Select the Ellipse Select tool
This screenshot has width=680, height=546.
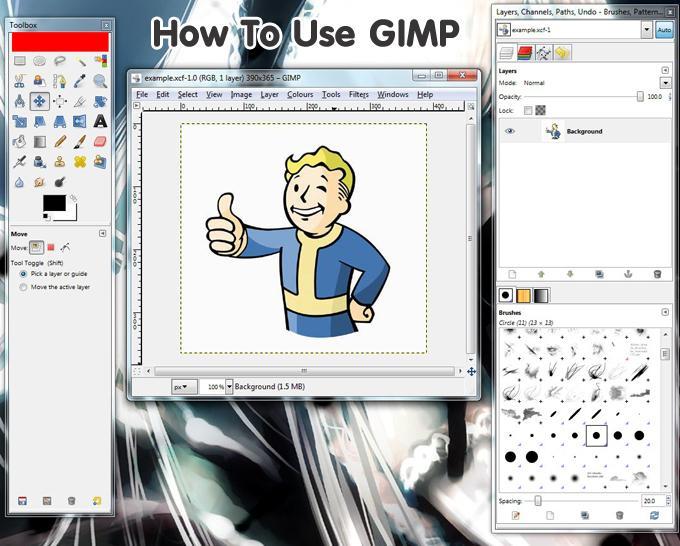pos(39,61)
